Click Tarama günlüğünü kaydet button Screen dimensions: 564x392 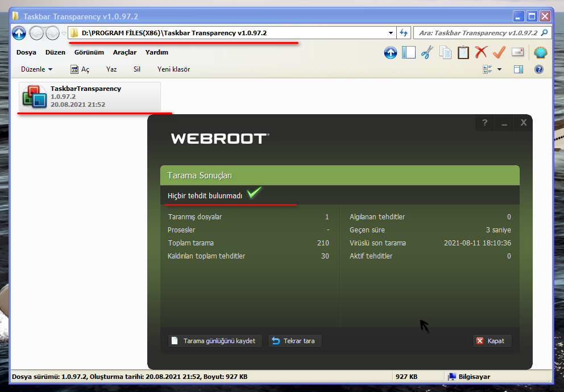click(215, 341)
